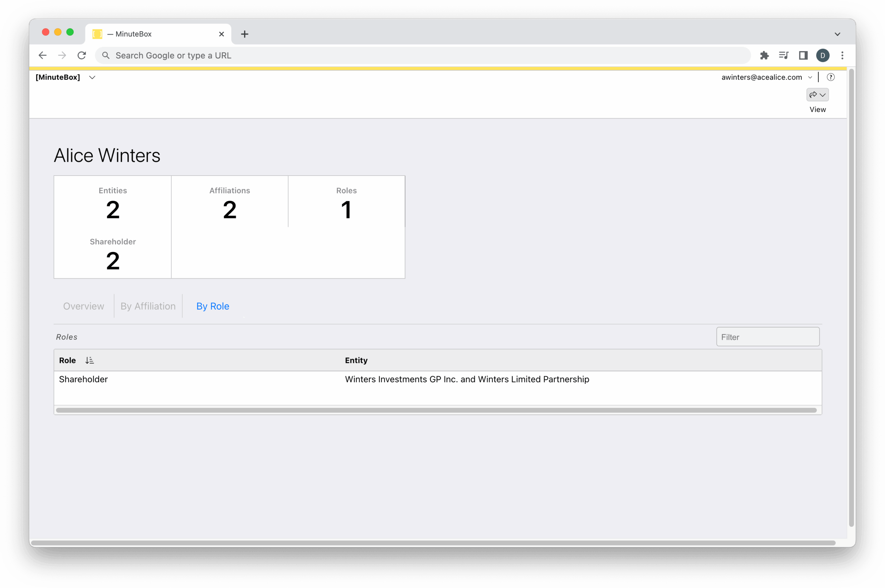The height and width of the screenshot is (588, 885).
Task: Click the Shareholder role row
Action: click(83, 379)
